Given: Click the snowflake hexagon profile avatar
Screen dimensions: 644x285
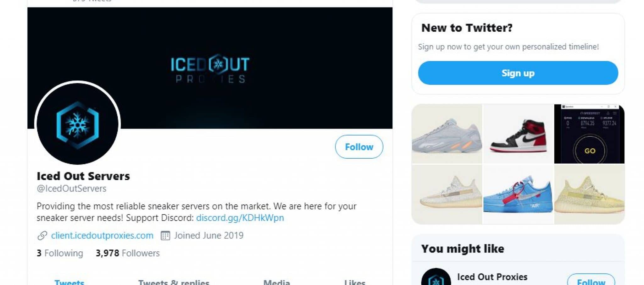Looking at the screenshot, I should click(x=77, y=123).
